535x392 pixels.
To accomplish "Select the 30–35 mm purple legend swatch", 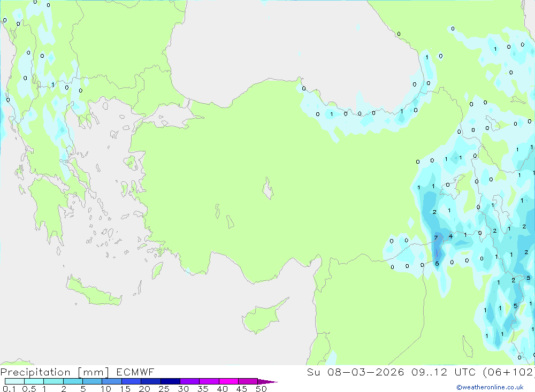I will [x=190, y=381].
